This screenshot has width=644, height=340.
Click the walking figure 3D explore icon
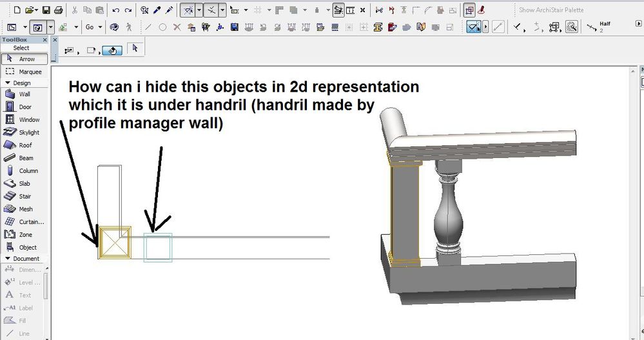click(x=130, y=27)
